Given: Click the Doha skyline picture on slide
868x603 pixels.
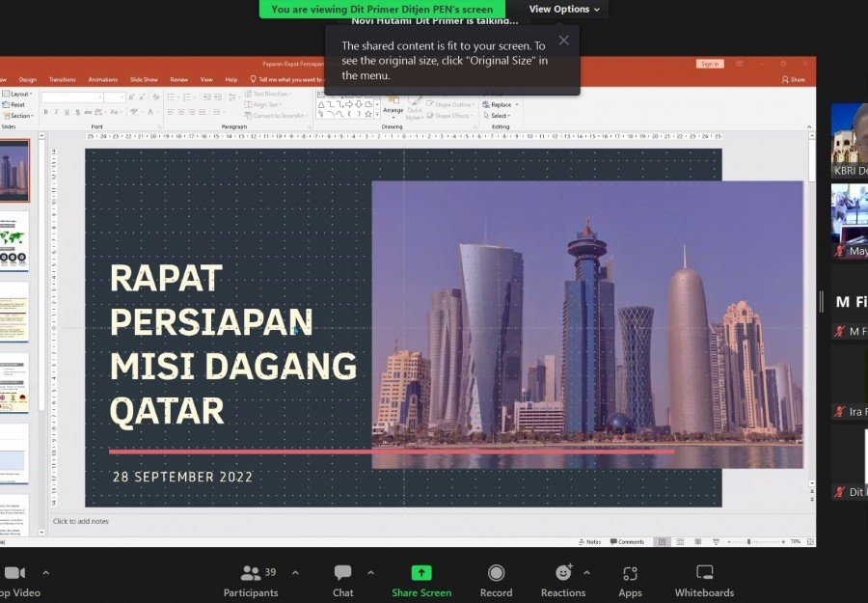Looking at the screenshot, I should point(587,324).
